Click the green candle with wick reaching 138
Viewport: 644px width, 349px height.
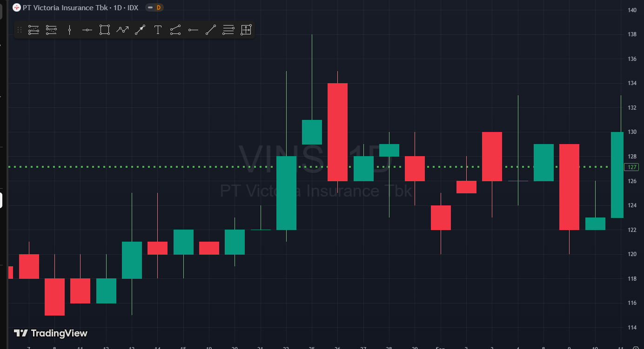pyautogui.click(x=312, y=132)
